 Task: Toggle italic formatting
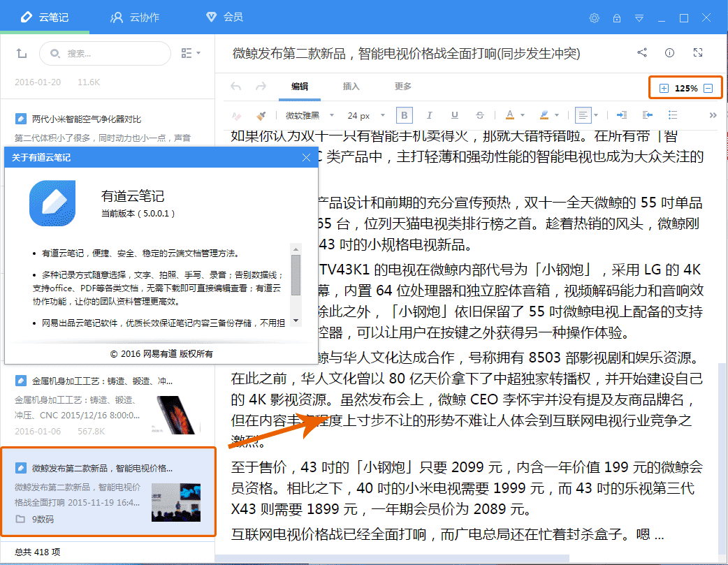click(430, 115)
